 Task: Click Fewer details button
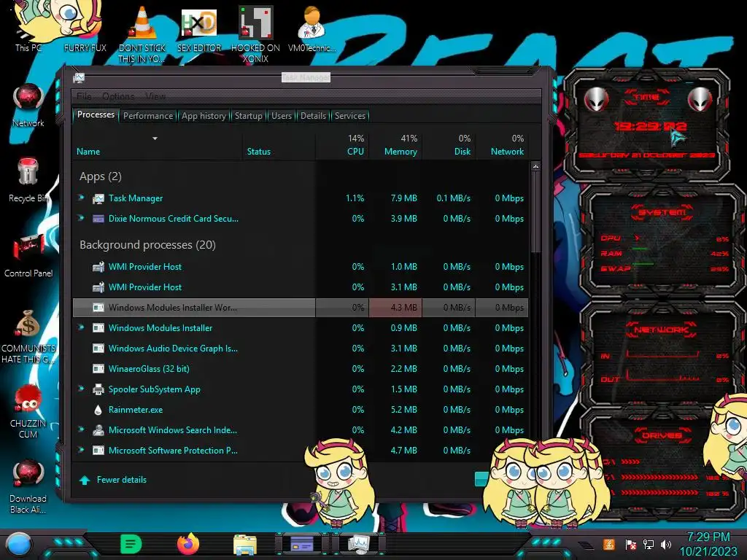click(113, 480)
